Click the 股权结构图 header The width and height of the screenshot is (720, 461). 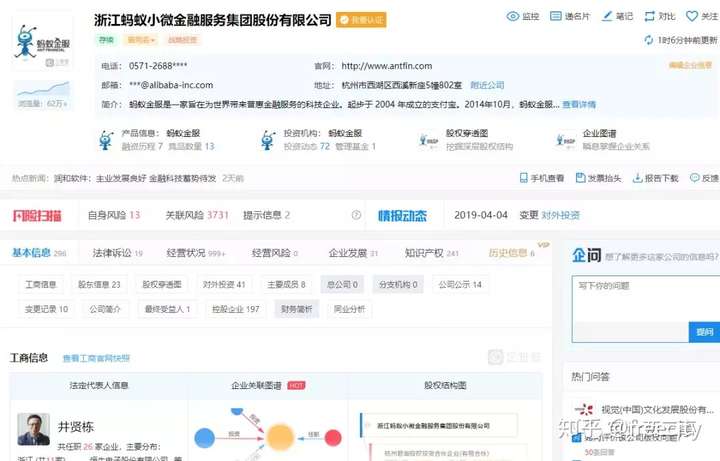point(445,385)
